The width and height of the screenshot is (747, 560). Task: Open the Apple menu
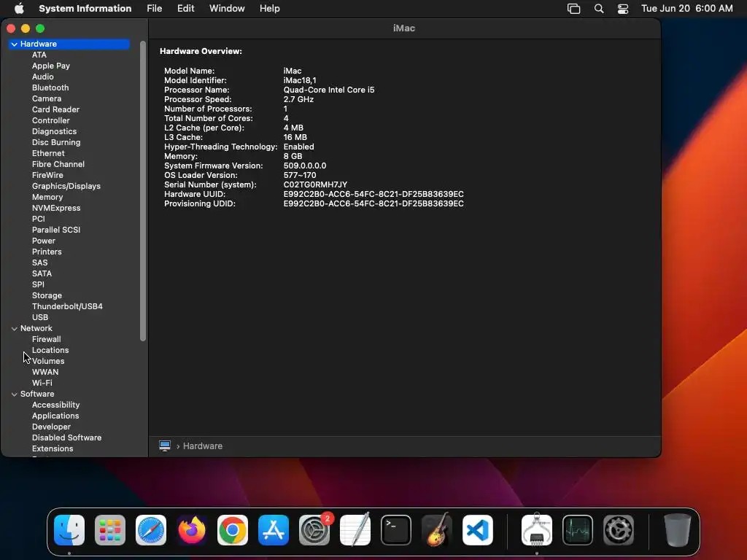[x=19, y=9]
